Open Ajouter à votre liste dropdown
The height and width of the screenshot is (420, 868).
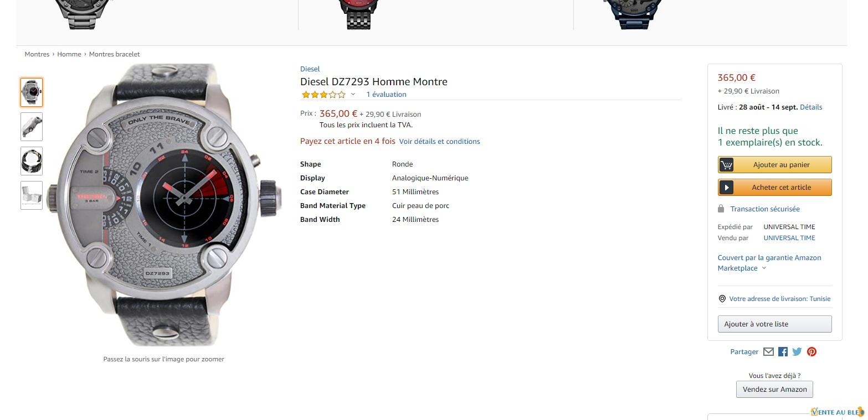tap(774, 324)
